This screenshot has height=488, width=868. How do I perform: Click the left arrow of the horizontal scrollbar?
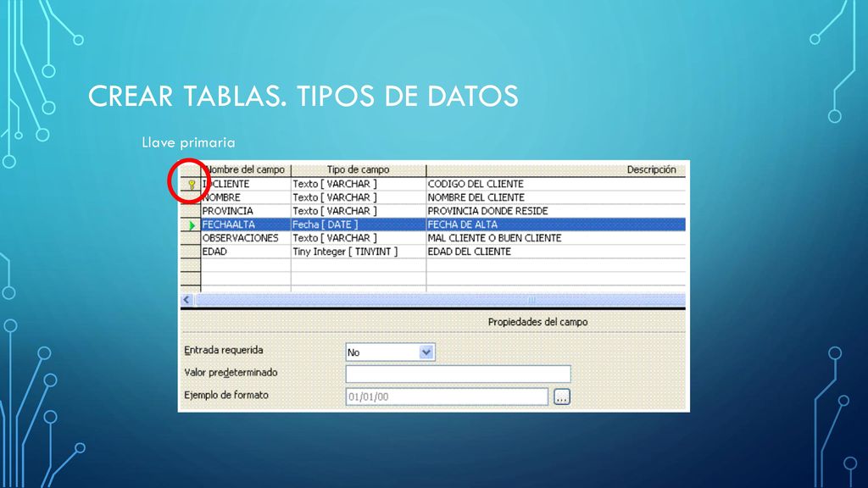point(186,300)
